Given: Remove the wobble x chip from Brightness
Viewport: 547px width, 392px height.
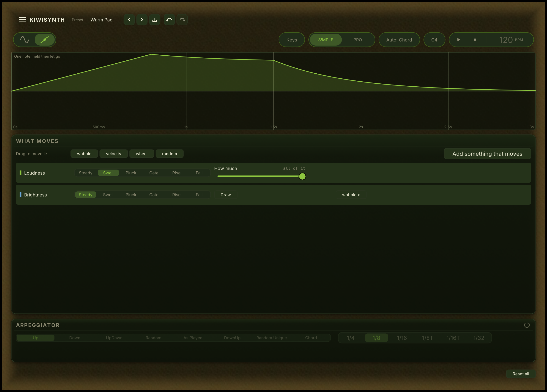Looking at the screenshot, I should click(351, 195).
